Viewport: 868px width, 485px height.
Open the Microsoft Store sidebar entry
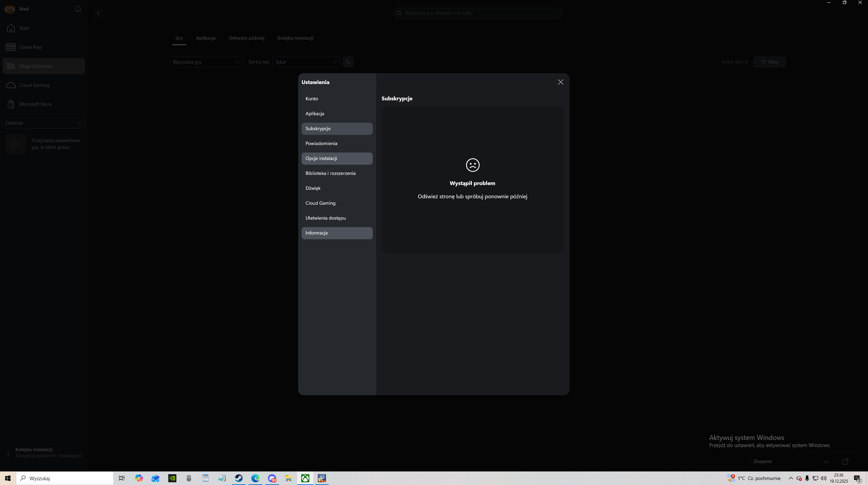(35, 104)
